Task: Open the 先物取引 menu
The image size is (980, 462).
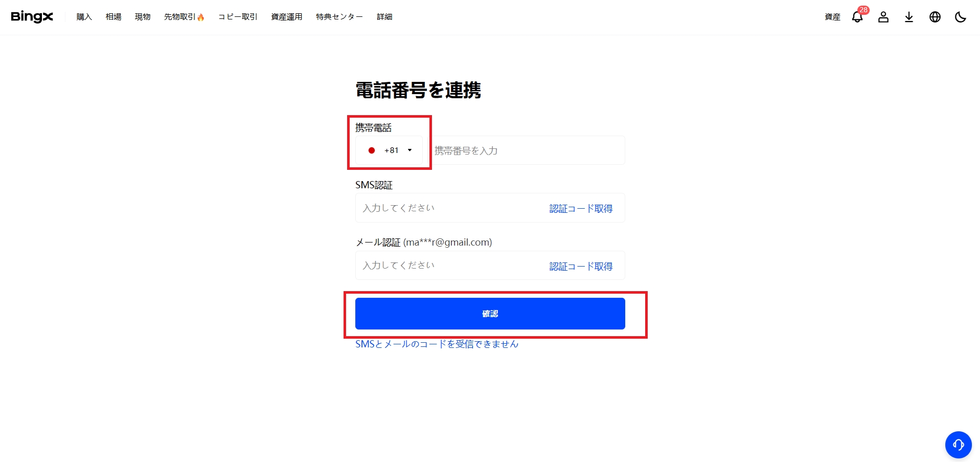Action: click(184, 17)
